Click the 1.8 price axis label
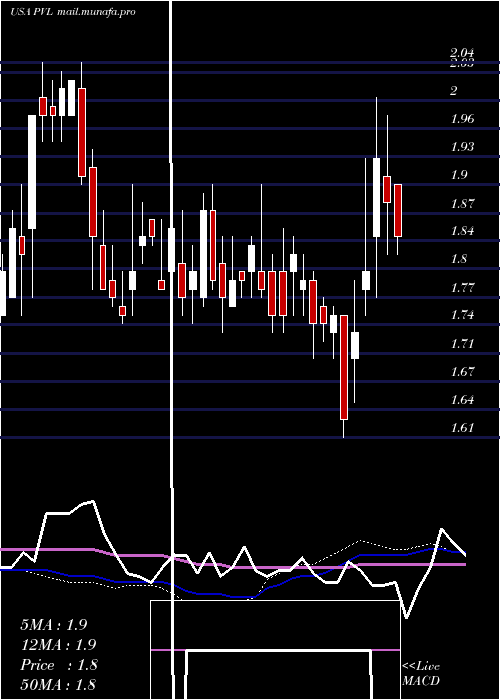The width and height of the screenshot is (500, 700). click(x=459, y=259)
